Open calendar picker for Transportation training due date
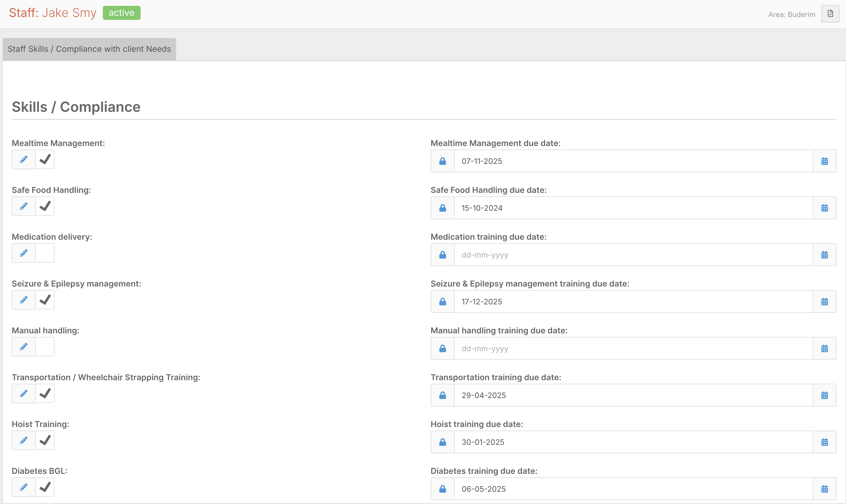Screen dimensions: 846x504 (x=824, y=395)
